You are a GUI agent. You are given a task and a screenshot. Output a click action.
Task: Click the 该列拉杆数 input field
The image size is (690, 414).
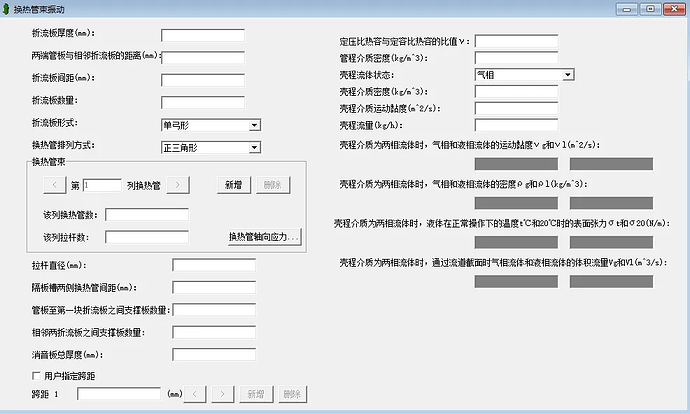click(x=147, y=237)
